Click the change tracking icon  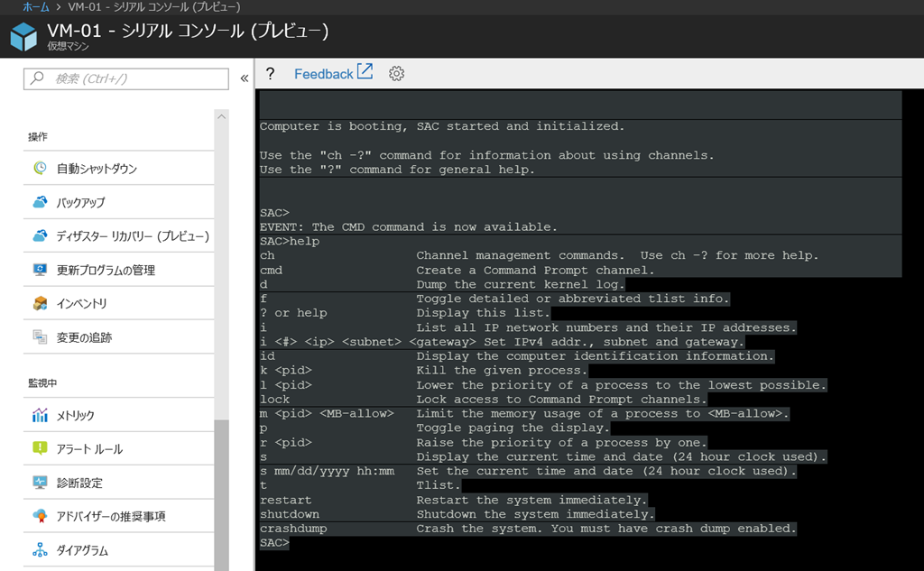point(40,337)
